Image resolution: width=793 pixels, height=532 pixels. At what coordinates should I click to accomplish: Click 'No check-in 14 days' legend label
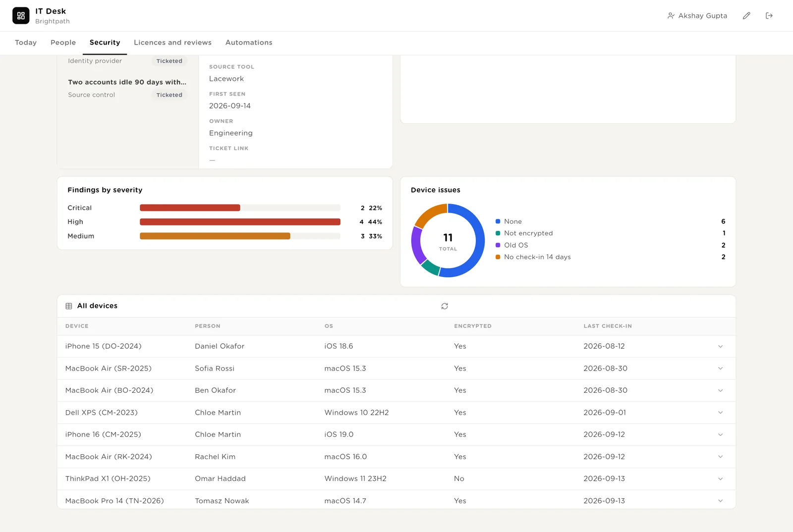click(537, 257)
